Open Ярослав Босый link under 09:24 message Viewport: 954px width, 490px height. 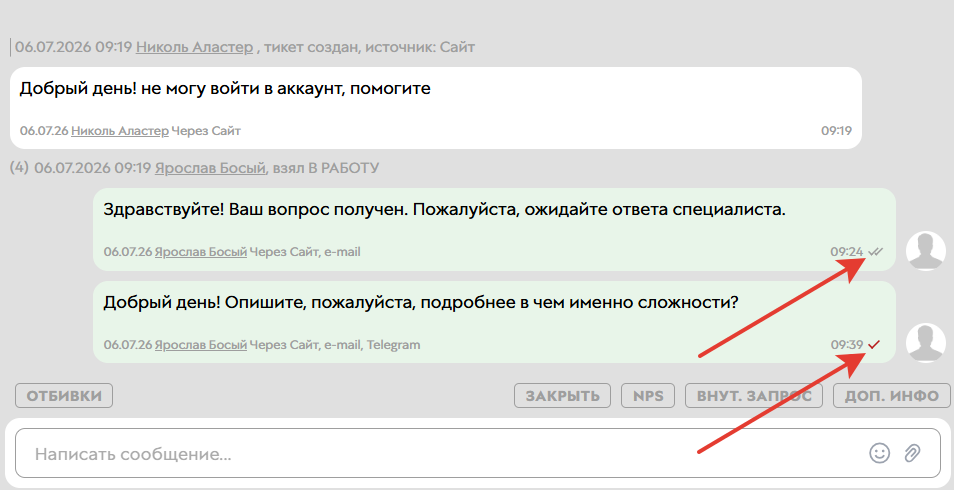201,251
